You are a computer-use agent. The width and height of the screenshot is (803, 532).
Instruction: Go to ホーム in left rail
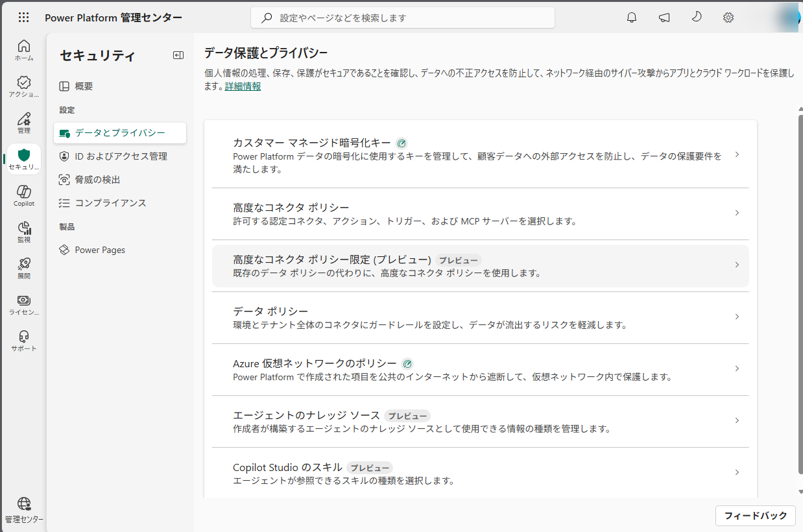[x=24, y=51]
